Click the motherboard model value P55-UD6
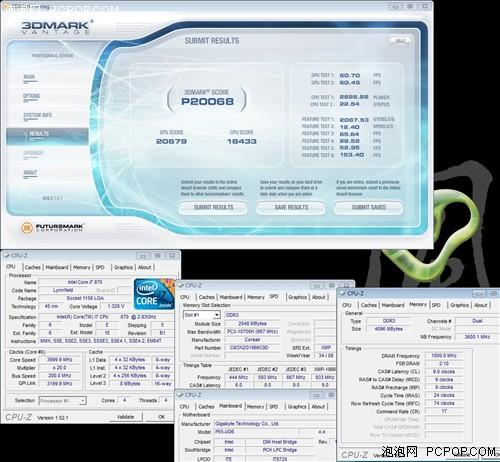This screenshot has height=462, width=500. pyautogui.click(x=255, y=432)
